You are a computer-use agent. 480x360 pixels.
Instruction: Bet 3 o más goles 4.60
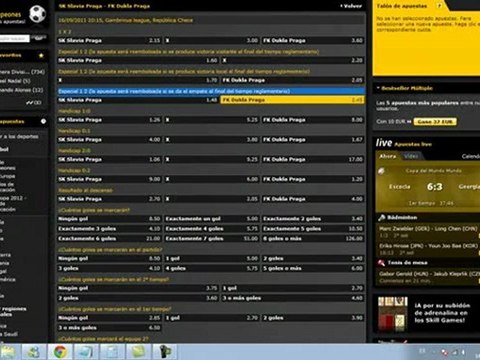(292, 298)
